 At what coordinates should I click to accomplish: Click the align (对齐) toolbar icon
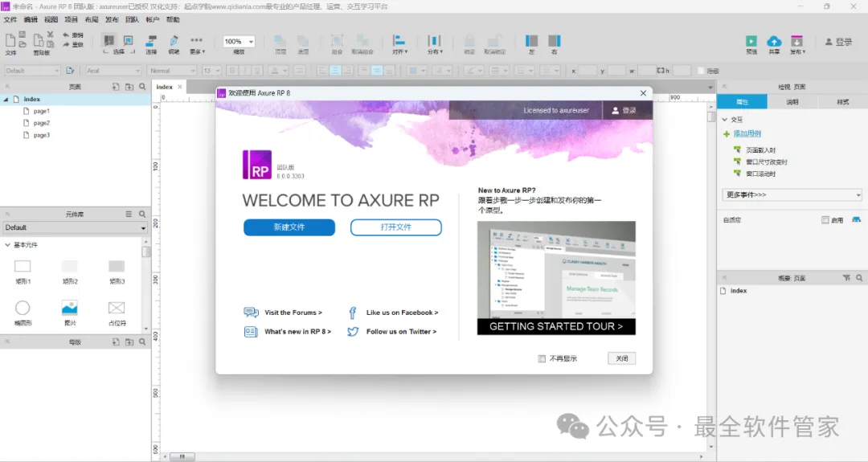coord(399,40)
